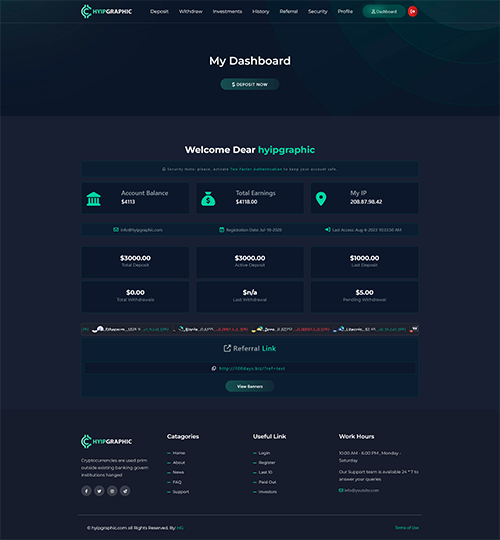Image resolution: width=500 pixels, height=540 pixels.
Task: Open the Dashboard button in header
Action: click(x=384, y=11)
